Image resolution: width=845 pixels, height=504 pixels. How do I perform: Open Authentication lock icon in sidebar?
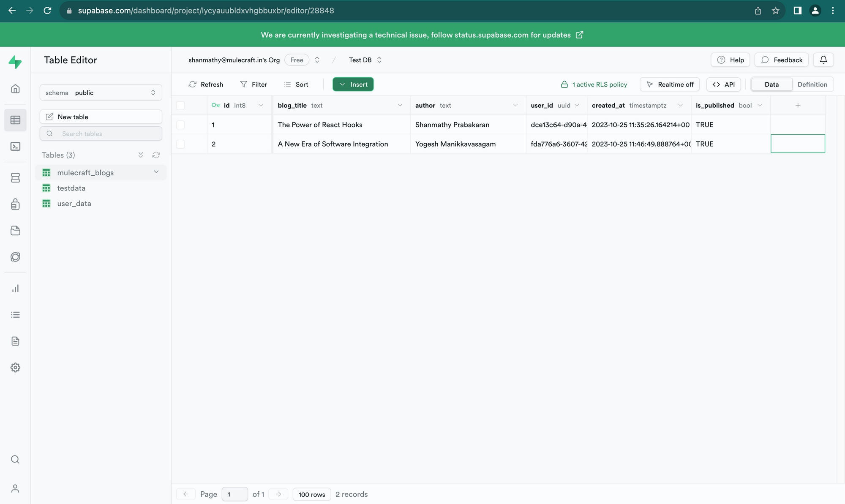click(15, 204)
